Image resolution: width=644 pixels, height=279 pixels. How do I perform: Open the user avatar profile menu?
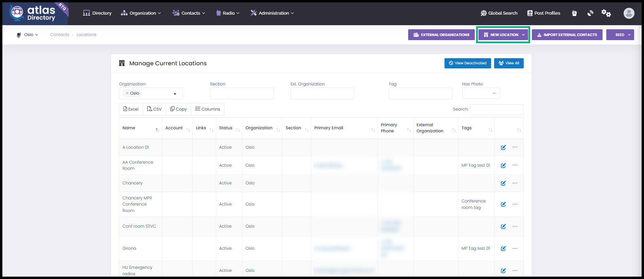(x=629, y=13)
